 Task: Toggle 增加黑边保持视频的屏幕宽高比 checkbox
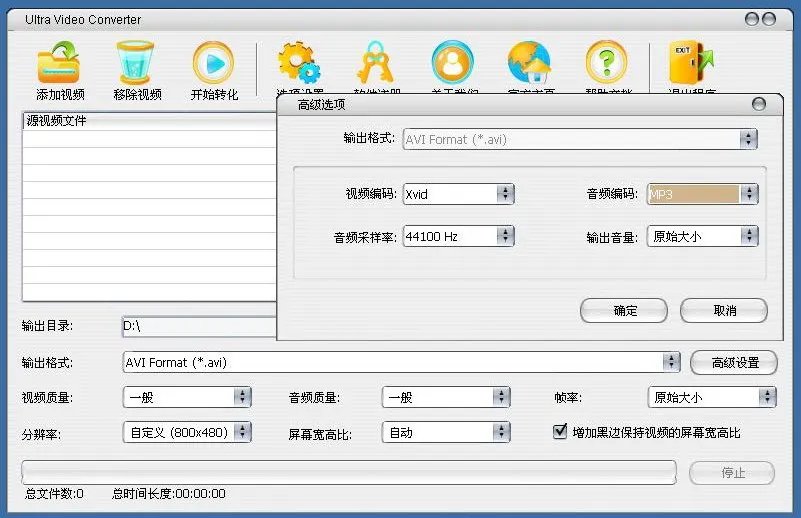pos(560,432)
